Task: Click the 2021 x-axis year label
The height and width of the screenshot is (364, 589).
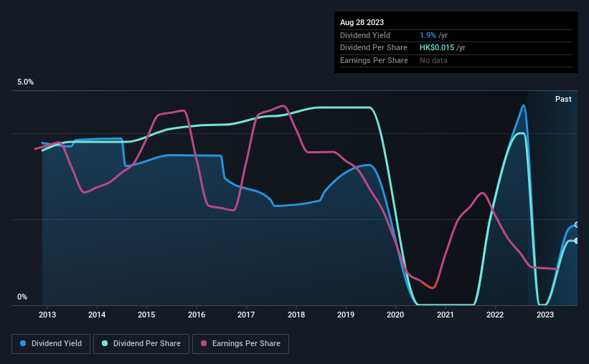Action: [446, 315]
